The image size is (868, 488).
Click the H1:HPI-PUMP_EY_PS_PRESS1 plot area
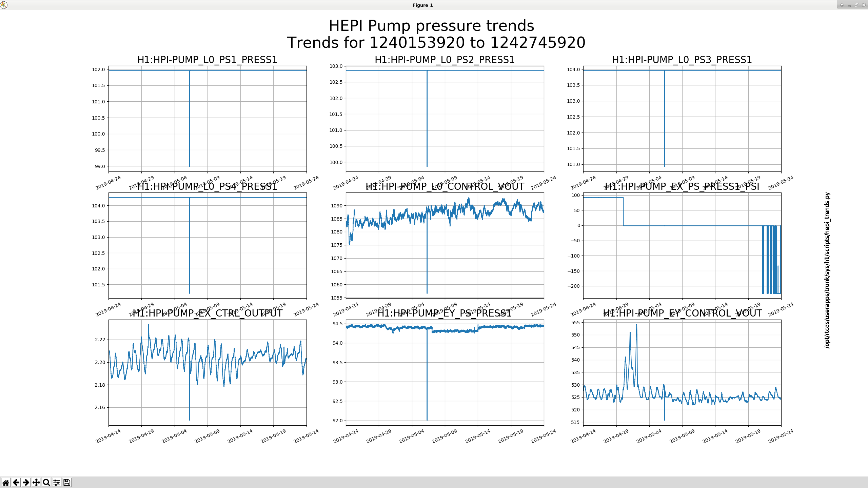click(x=445, y=372)
